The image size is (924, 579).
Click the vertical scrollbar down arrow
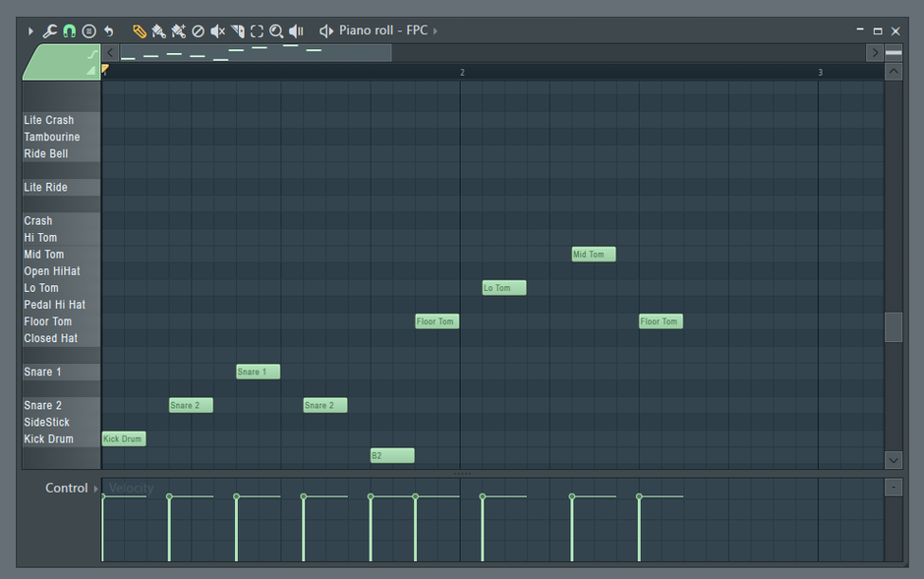click(x=894, y=460)
